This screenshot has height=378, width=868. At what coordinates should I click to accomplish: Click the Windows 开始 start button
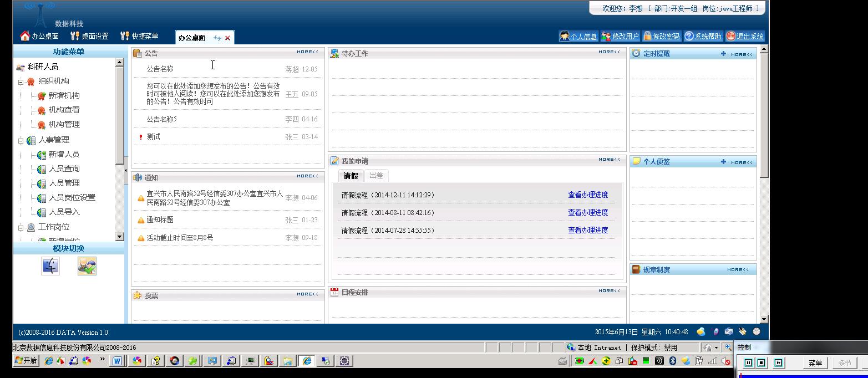pos(26,361)
